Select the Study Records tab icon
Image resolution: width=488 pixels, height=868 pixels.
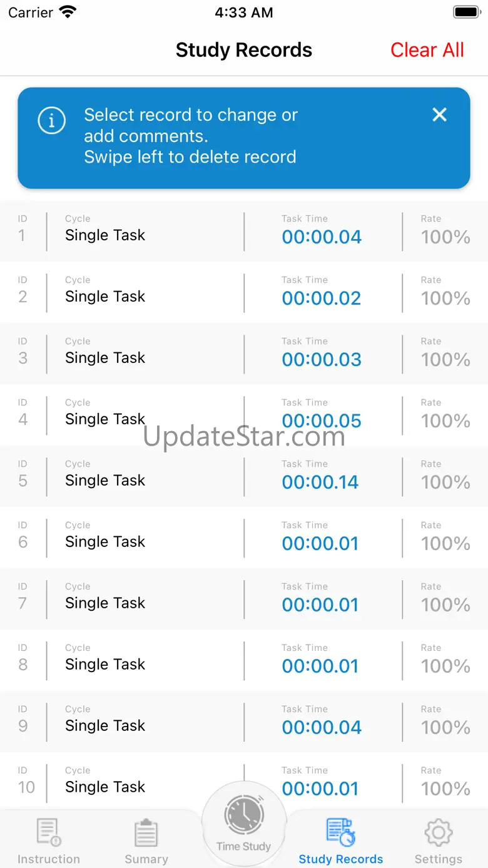(341, 832)
